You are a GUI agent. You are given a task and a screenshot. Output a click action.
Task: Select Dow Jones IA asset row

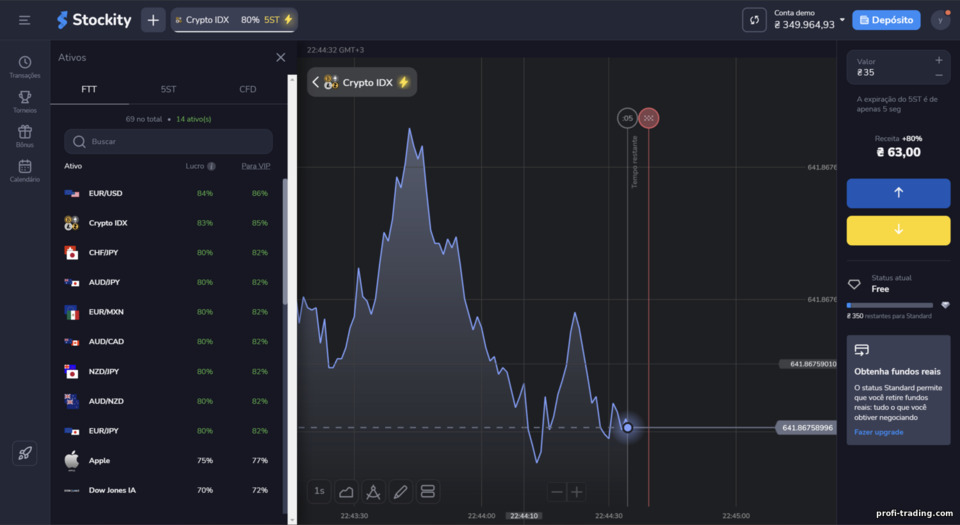[x=167, y=490]
